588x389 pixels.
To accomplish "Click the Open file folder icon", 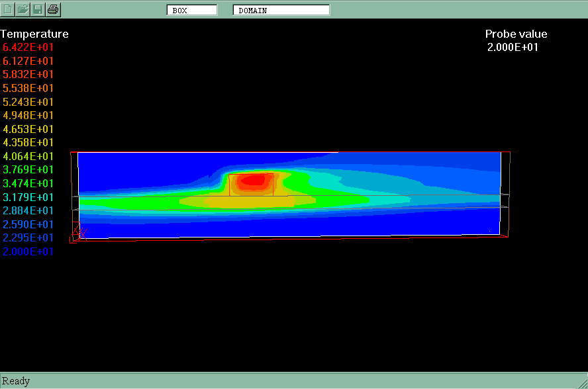I will 23,9.
